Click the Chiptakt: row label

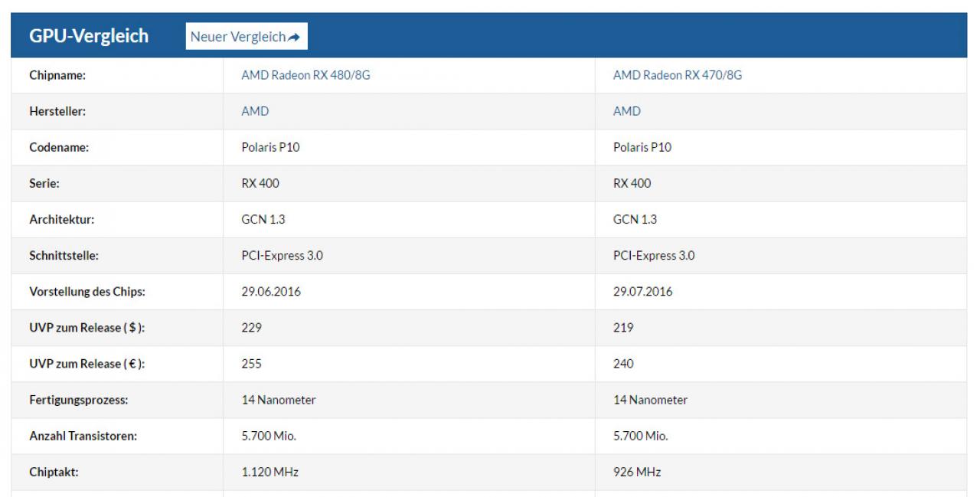54,472
